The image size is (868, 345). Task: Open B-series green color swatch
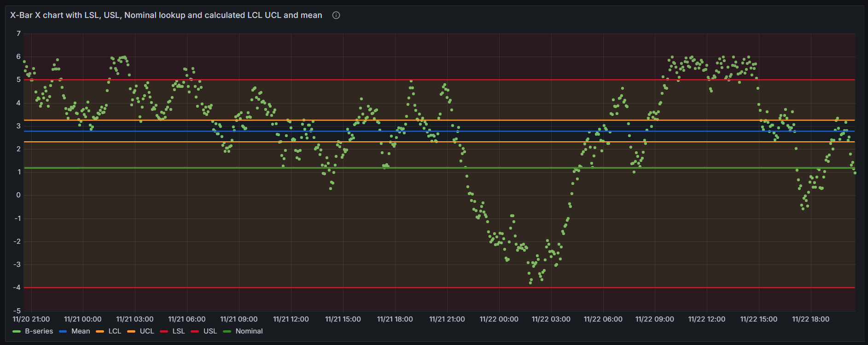[x=17, y=332]
